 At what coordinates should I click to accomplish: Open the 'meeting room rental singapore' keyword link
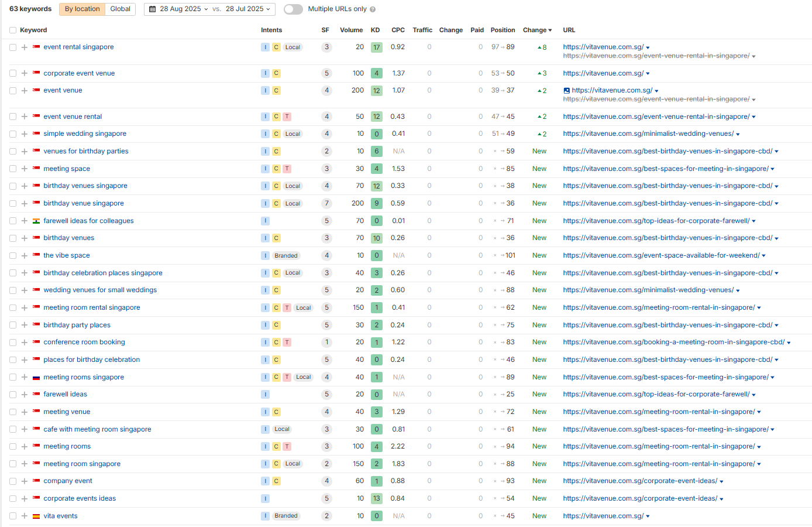(92, 307)
